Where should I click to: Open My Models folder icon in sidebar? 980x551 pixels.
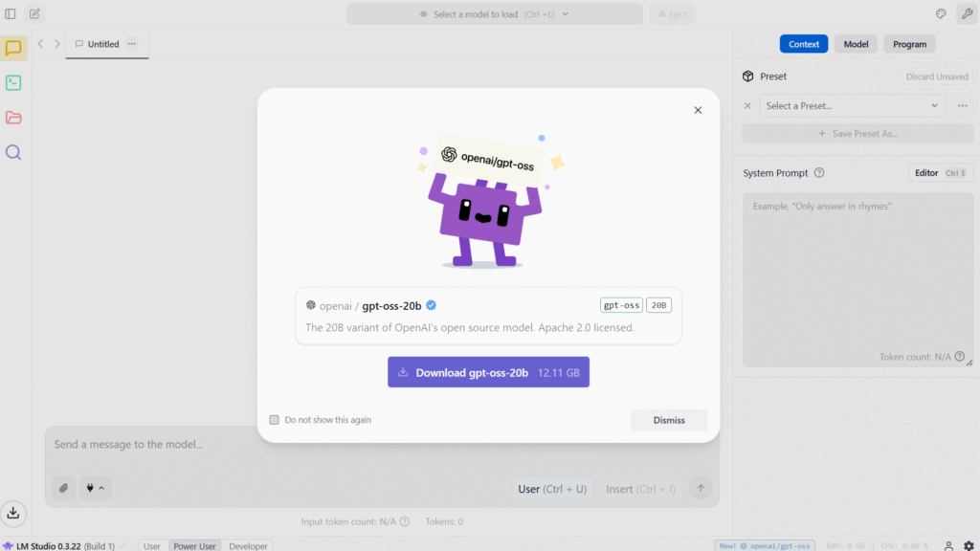[x=13, y=118]
